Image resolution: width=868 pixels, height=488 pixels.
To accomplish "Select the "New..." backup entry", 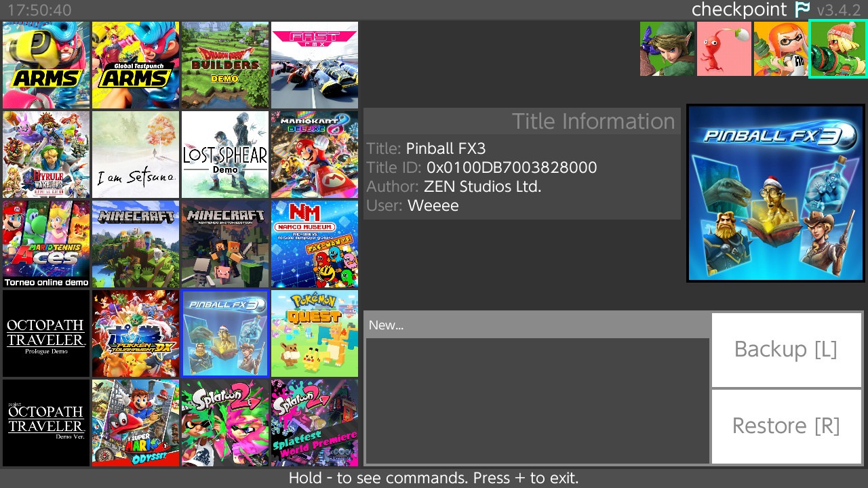I will (538, 325).
